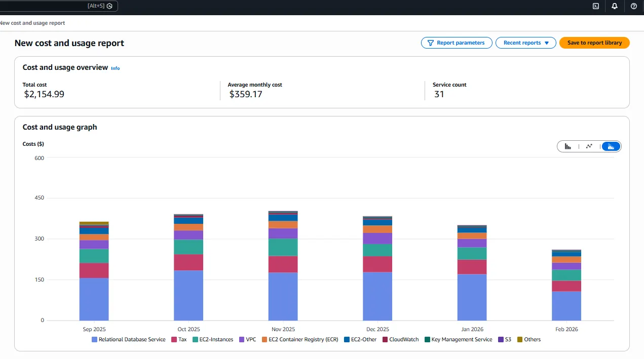Image resolution: width=644 pixels, height=359 pixels.
Task: Click the Relational Database Service legend swatch
Action: [x=94, y=340]
